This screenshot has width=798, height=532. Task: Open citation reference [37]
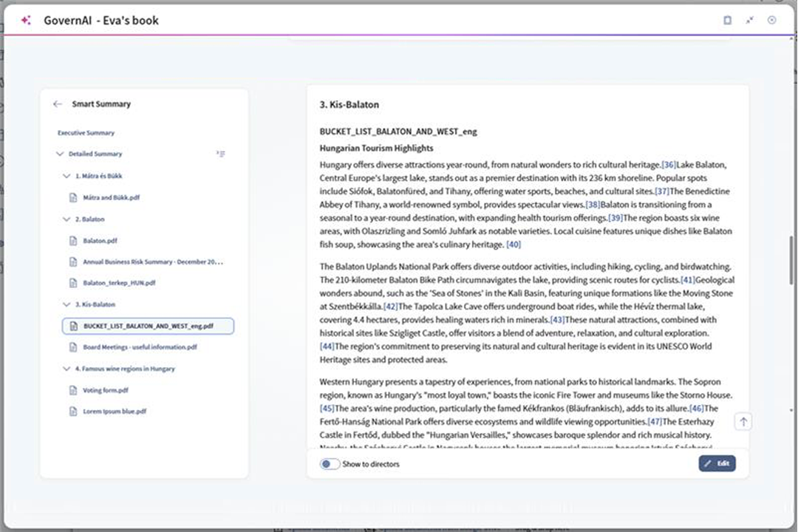tap(662, 191)
